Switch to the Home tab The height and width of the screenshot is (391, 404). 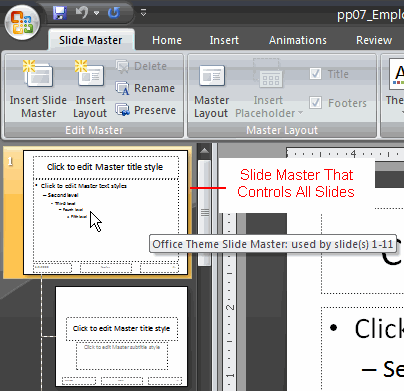click(167, 40)
